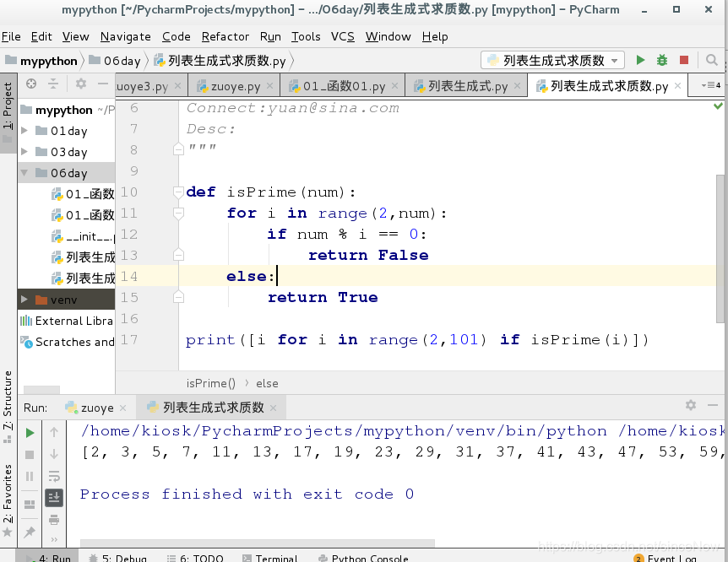Restore layout icon in Run panel sidebar
The width and height of the screenshot is (728, 562).
pyautogui.click(x=30, y=504)
